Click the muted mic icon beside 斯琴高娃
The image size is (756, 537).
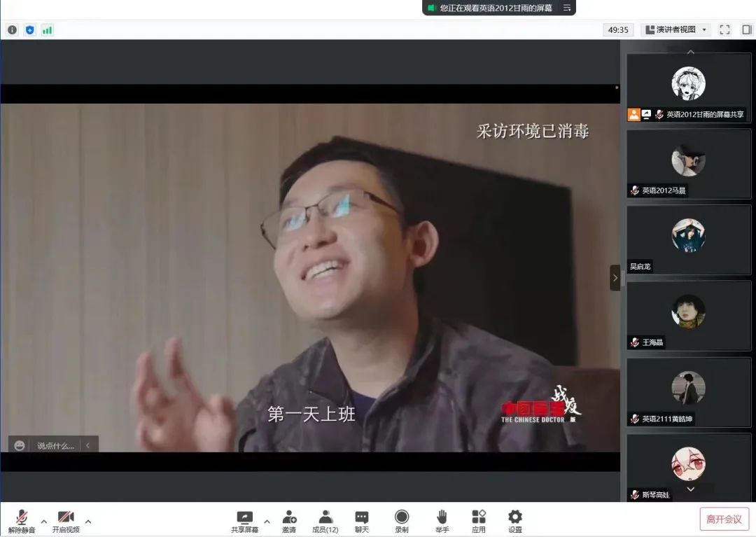click(x=634, y=494)
